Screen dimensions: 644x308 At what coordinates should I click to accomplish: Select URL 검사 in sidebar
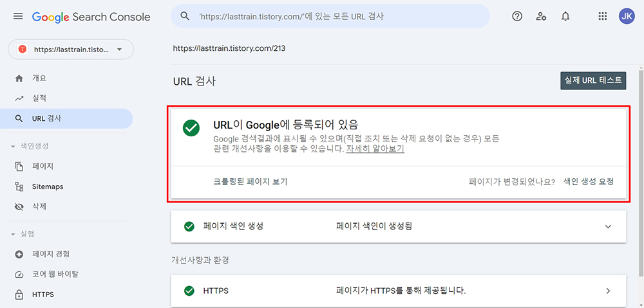[x=66, y=119]
